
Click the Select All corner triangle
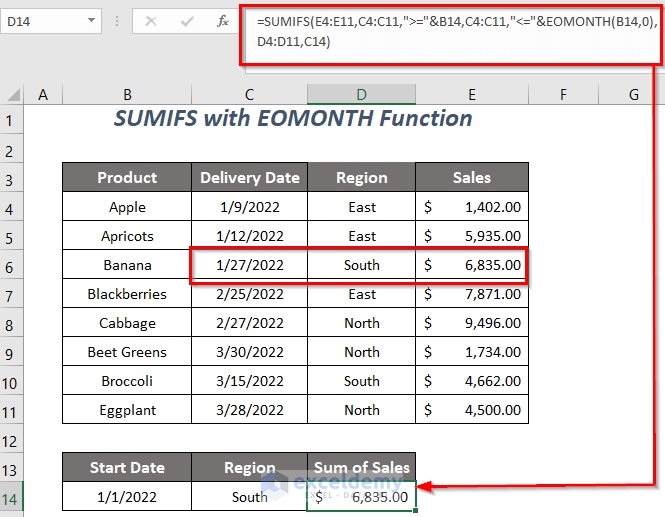13,94
